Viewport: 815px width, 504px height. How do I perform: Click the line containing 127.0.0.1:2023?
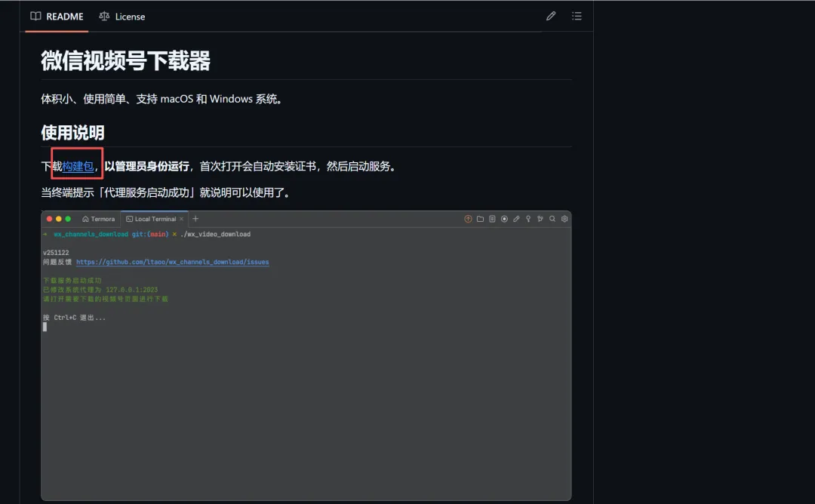(x=100, y=290)
